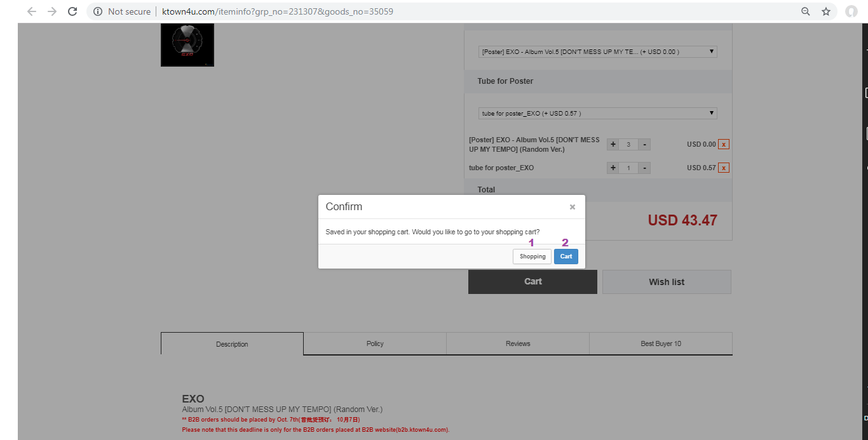Screen dimensions: 868x440
Task: Click the red B2B orders deadline notice
Action: (x=271, y=420)
